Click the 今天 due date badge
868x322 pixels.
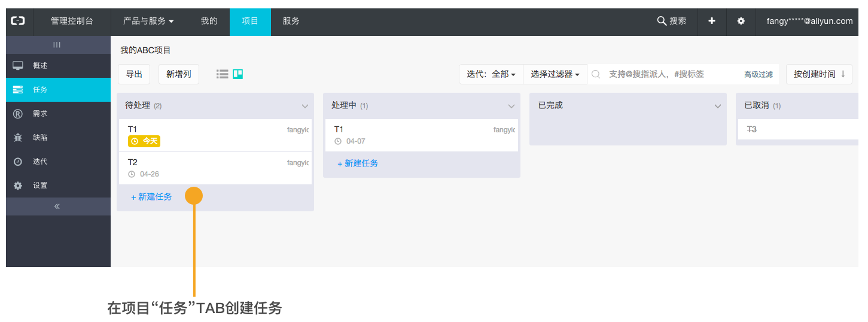[x=144, y=141]
